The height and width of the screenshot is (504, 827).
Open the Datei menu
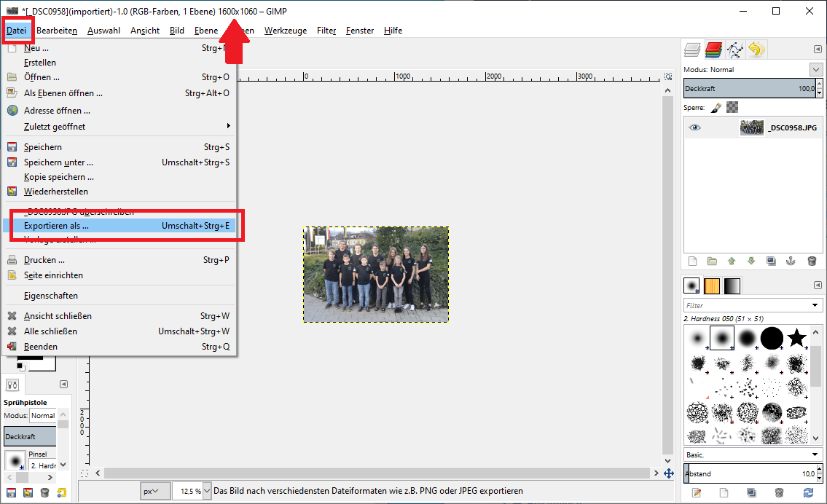coord(16,31)
